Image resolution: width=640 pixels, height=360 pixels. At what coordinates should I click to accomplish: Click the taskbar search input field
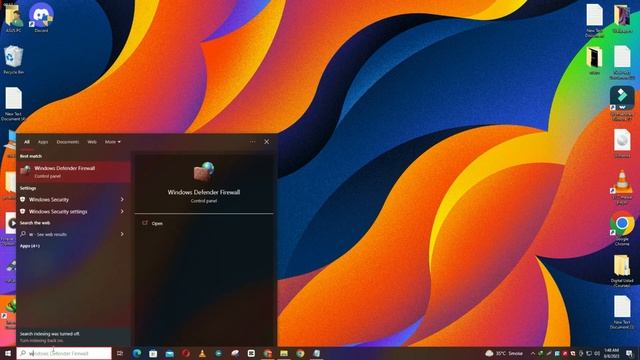tap(64, 353)
